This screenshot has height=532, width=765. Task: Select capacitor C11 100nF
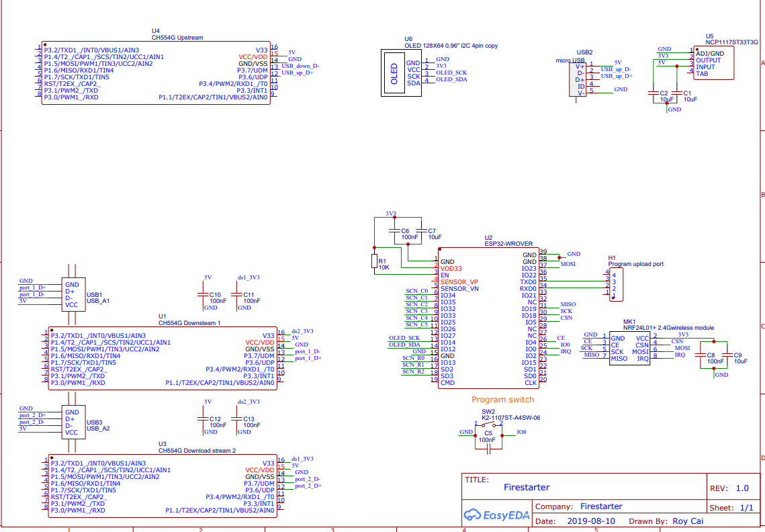coord(236,295)
